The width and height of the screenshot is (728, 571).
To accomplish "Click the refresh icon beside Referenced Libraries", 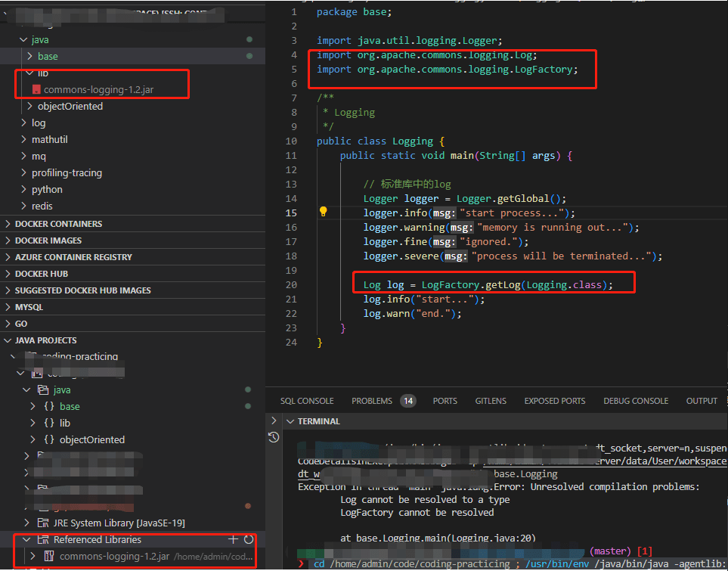I will pyautogui.click(x=249, y=539).
